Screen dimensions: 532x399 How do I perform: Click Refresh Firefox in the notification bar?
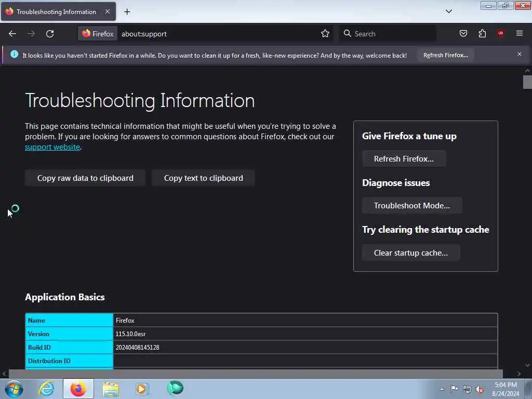coord(445,55)
